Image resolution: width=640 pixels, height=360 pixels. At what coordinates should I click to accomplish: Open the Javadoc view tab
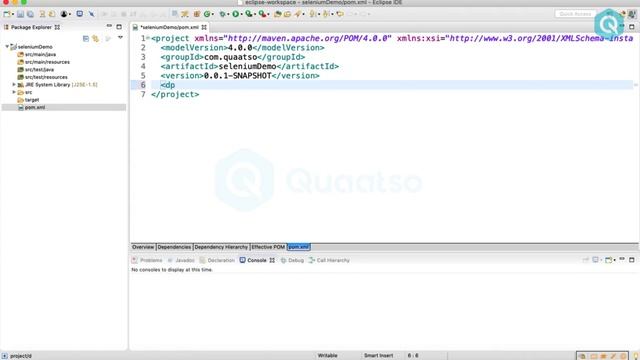(181, 260)
